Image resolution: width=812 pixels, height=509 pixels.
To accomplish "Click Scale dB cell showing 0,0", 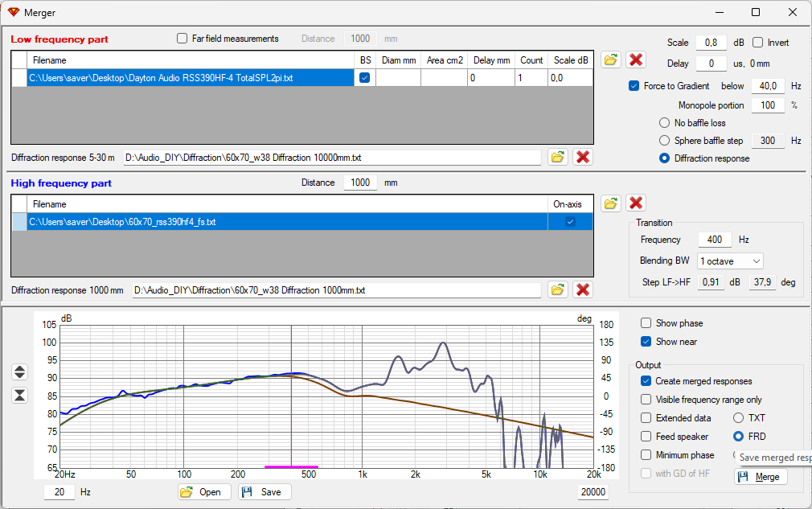I will pos(570,78).
